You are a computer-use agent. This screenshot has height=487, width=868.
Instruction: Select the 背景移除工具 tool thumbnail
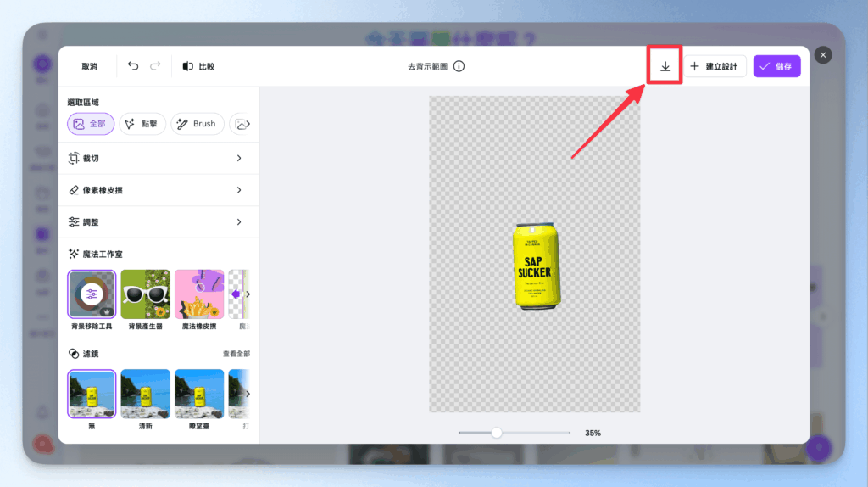click(92, 294)
